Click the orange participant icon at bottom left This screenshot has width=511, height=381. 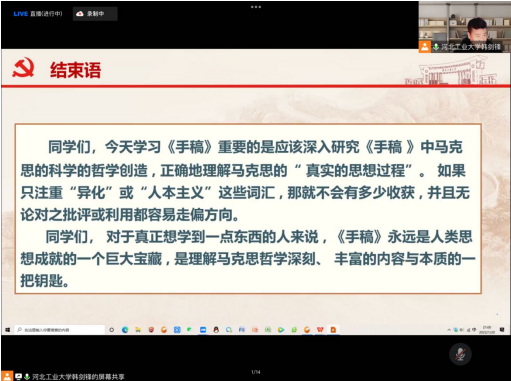(x=7, y=376)
